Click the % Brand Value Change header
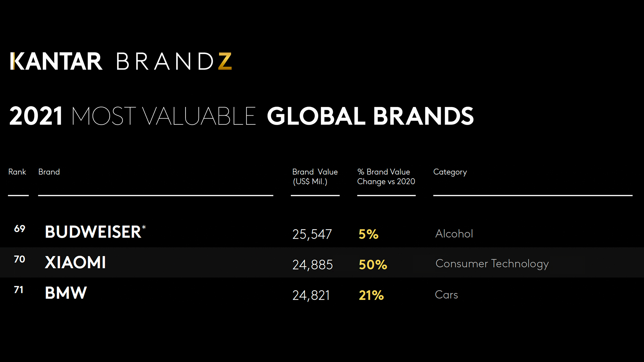644x362 pixels. (386, 177)
